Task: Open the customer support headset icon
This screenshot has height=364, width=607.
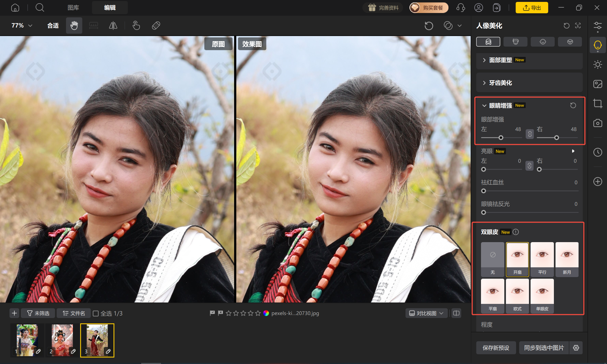Action: [x=461, y=8]
